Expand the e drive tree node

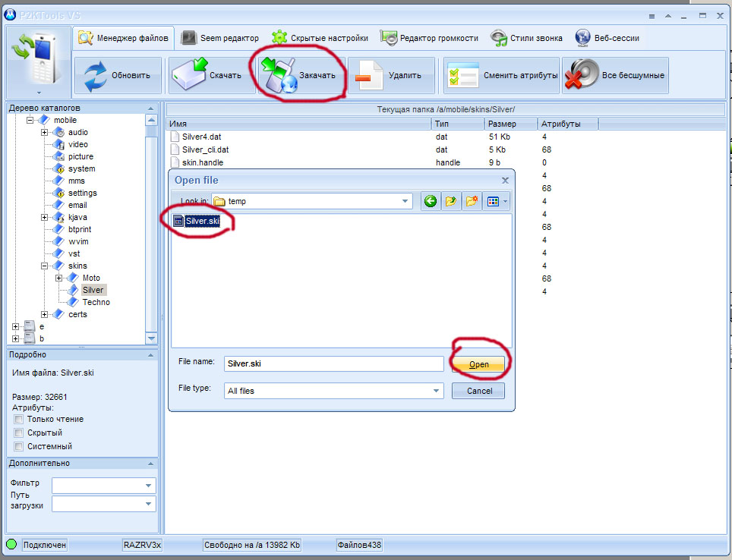coord(15,326)
